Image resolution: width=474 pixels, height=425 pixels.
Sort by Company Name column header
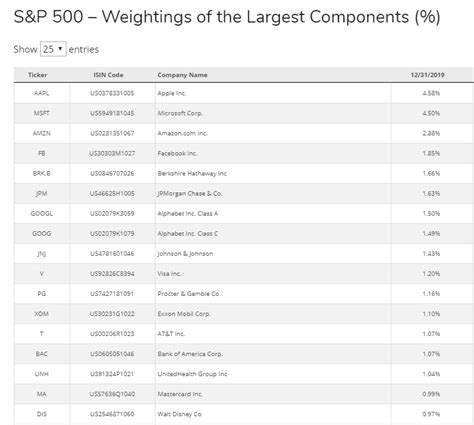click(182, 75)
